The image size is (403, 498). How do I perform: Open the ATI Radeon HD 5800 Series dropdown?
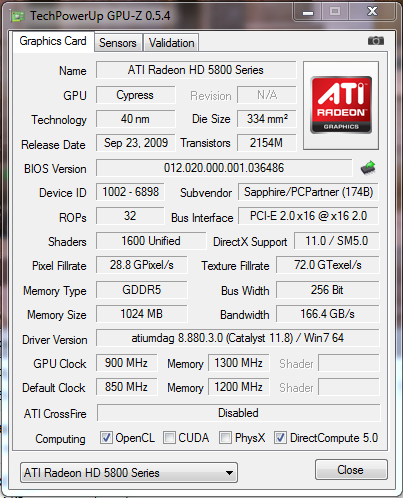point(129,472)
